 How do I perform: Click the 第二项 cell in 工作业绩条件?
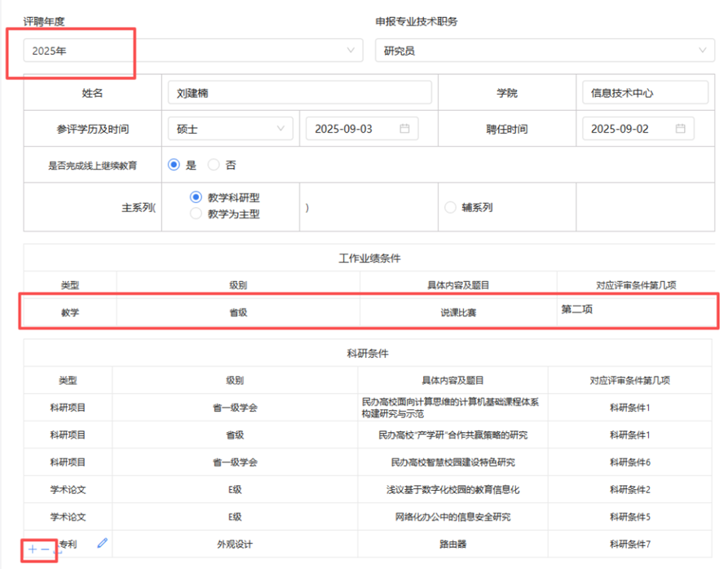(636, 310)
